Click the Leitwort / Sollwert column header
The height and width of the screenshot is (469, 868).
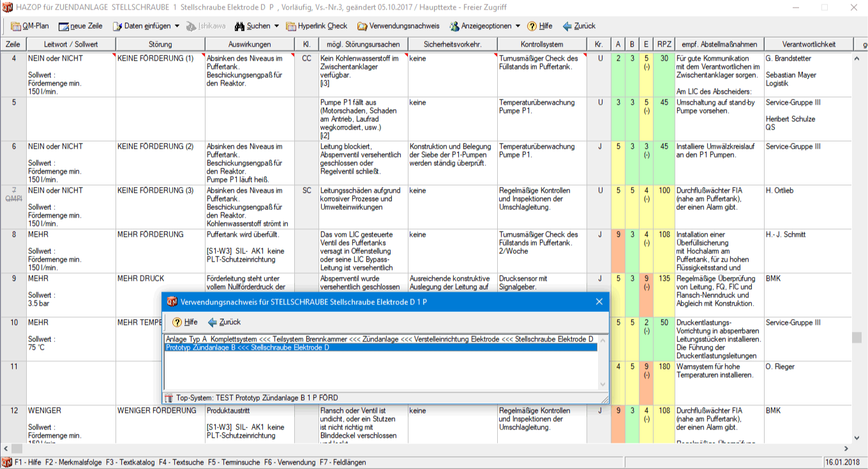[71, 45]
